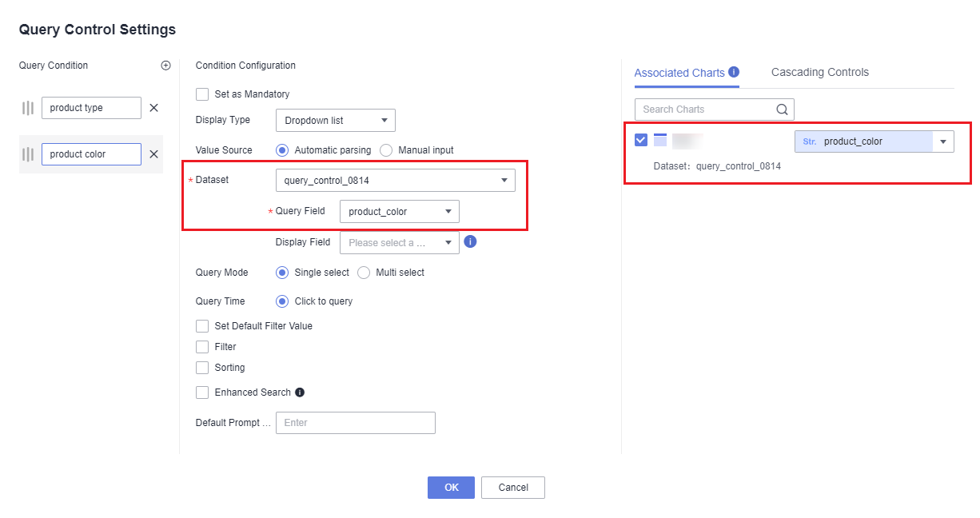The height and width of the screenshot is (518, 980).
Task: Check the Set Default Filter Value box
Action: point(202,326)
